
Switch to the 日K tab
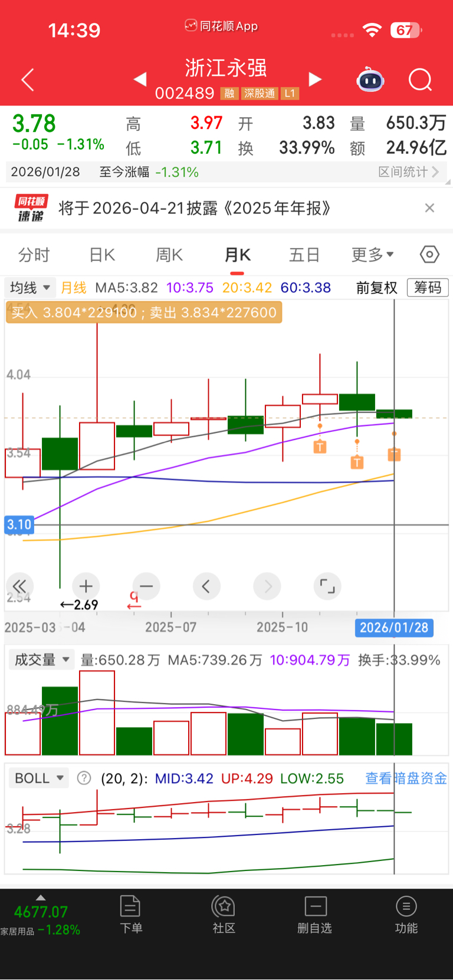coord(102,255)
